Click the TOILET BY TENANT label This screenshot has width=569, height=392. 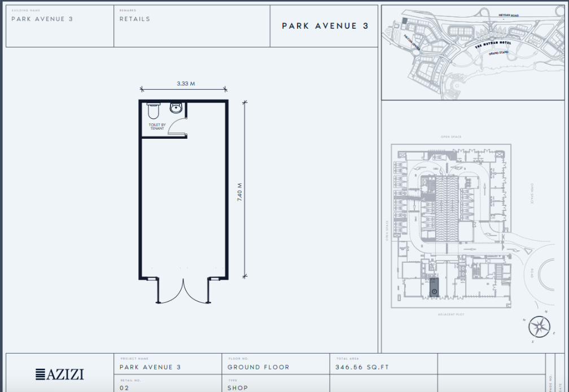pyautogui.click(x=157, y=127)
